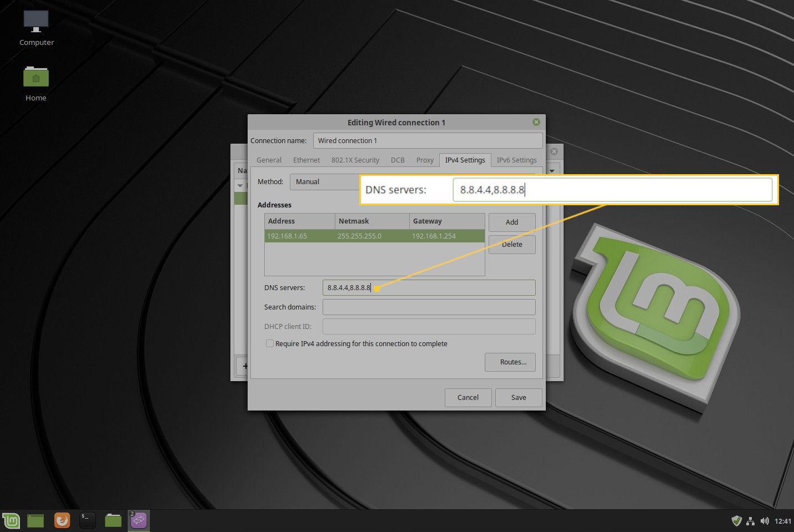The height and width of the screenshot is (532, 794).
Task: Click the Address column header
Action: coord(300,221)
